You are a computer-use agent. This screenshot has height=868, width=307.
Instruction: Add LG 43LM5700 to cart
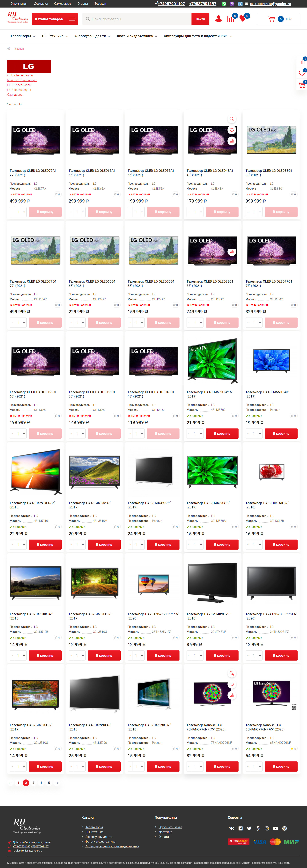click(x=222, y=433)
